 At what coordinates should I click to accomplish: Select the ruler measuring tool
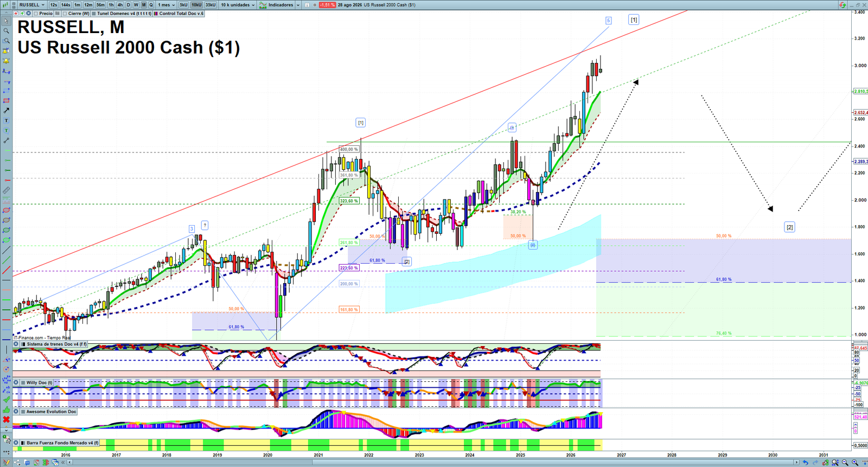pyautogui.click(x=7, y=190)
